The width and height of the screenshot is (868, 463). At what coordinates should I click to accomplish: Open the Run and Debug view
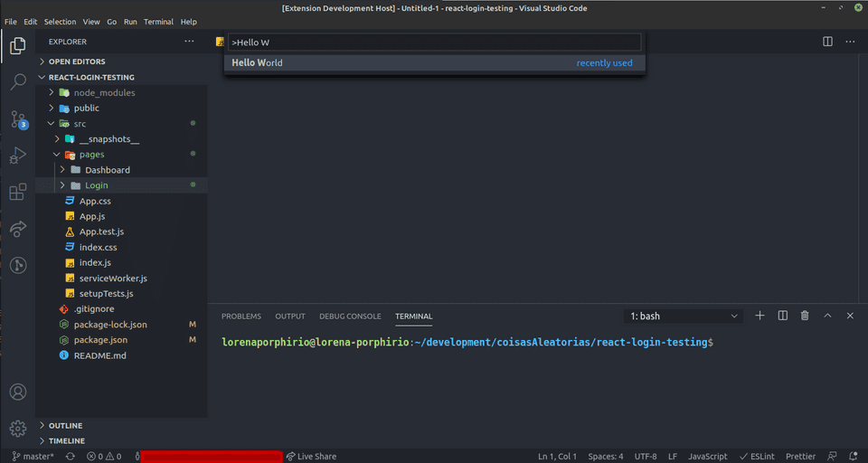17,156
